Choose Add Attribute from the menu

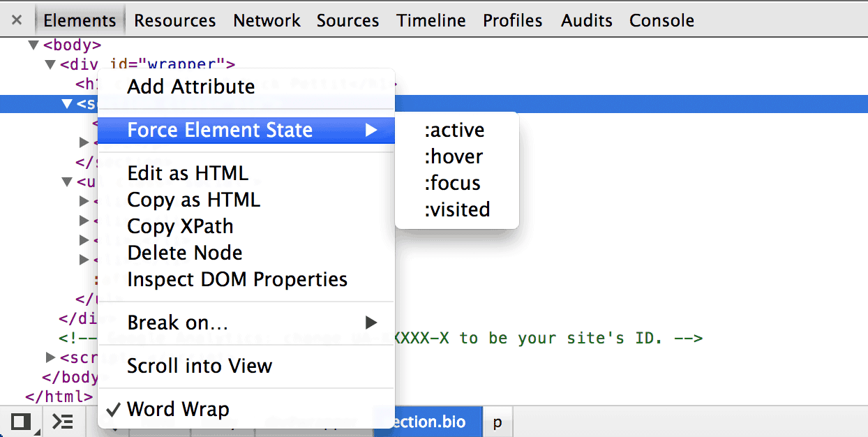tap(190, 87)
